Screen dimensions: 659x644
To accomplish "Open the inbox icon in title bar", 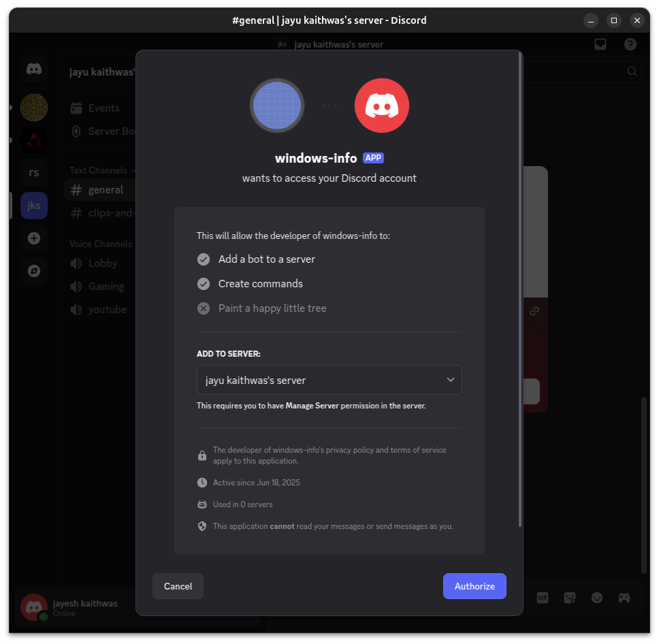I will click(600, 44).
